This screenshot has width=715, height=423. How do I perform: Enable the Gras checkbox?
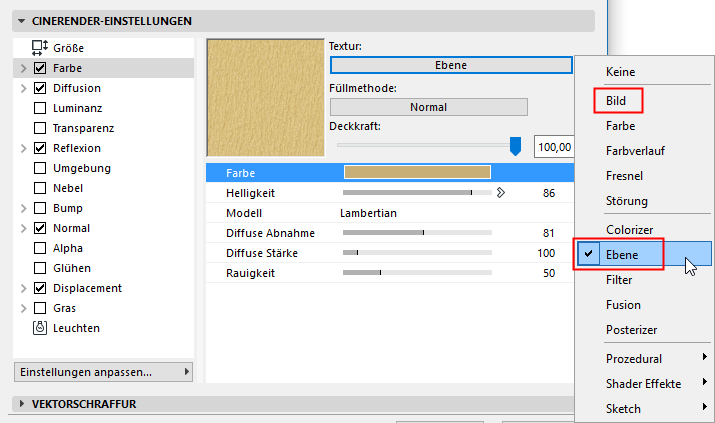tap(40, 308)
